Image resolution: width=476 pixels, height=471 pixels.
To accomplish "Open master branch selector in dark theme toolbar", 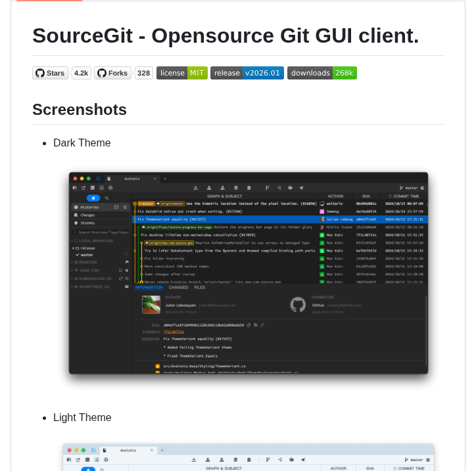I will click(x=409, y=188).
